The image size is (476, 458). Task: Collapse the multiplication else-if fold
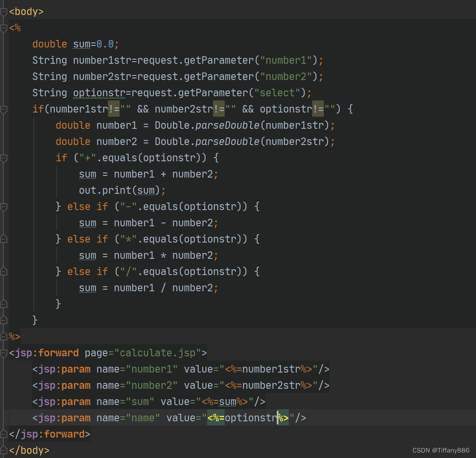3,239
